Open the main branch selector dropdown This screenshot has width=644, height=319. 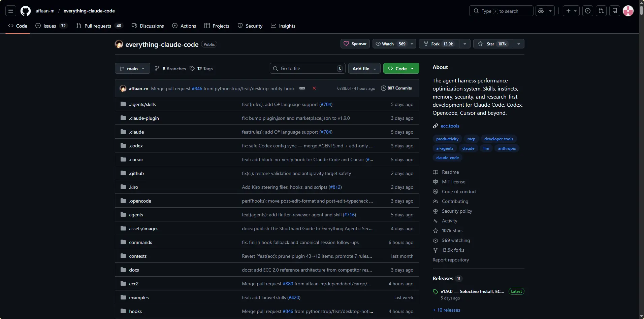[132, 69]
